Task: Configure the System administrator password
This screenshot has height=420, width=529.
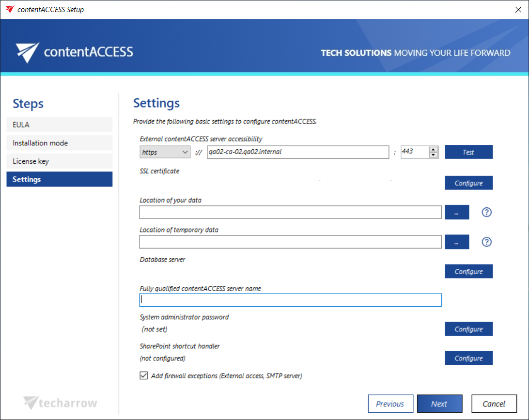Action: pos(468,329)
